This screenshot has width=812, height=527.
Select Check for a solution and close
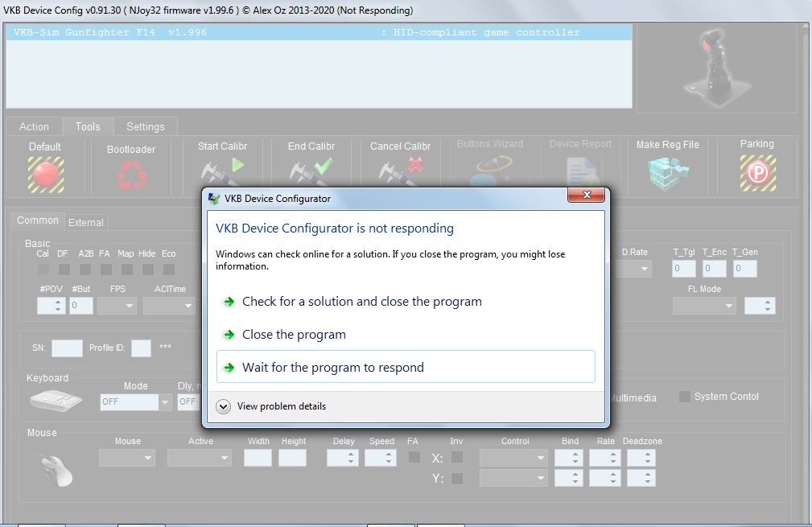pos(361,302)
